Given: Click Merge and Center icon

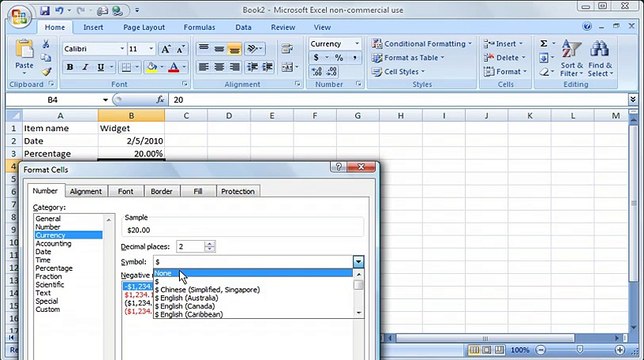Looking at the screenshot, I should (x=287, y=67).
